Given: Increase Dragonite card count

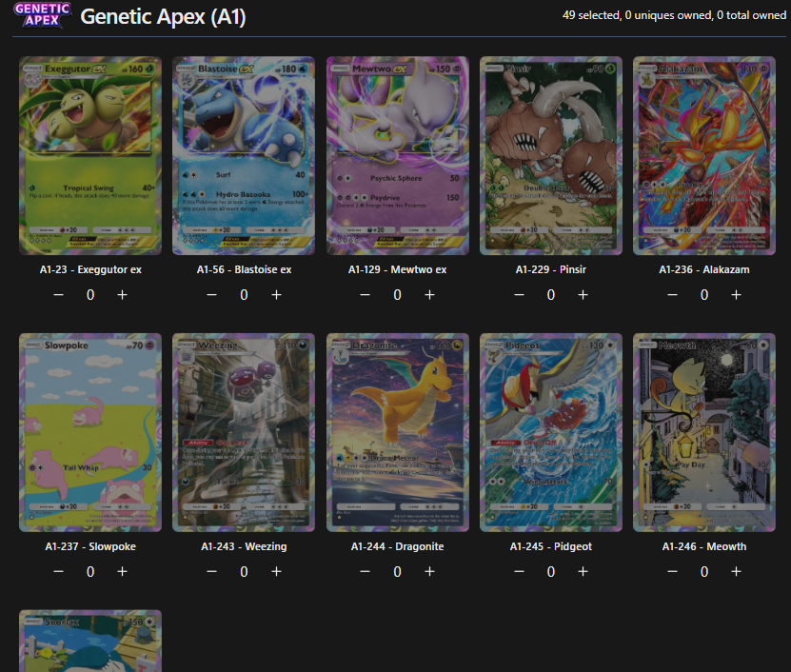Looking at the screenshot, I should [429, 571].
